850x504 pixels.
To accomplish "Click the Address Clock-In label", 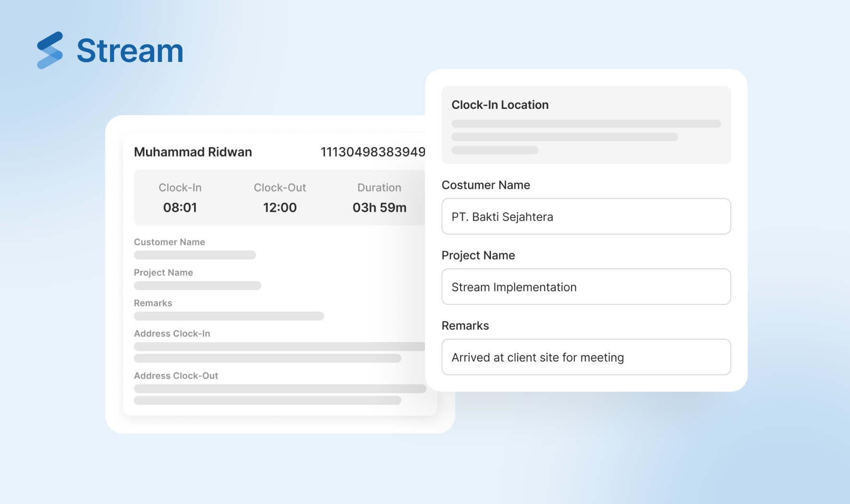I will click(172, 334).
